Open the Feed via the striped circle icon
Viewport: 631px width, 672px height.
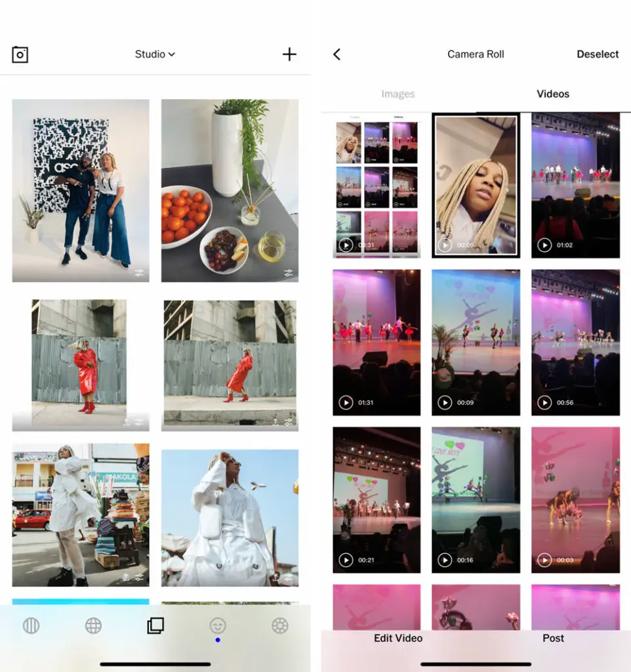coord(31,626)
